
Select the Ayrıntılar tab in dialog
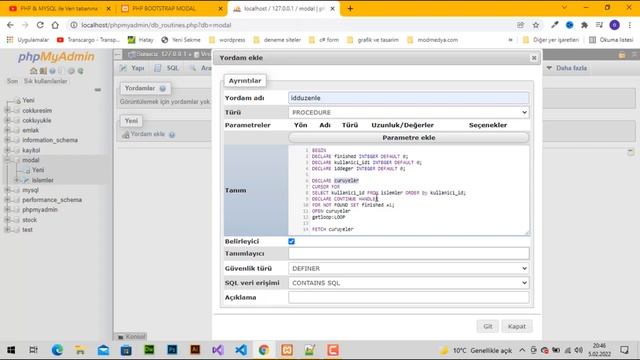pos(245,81)
